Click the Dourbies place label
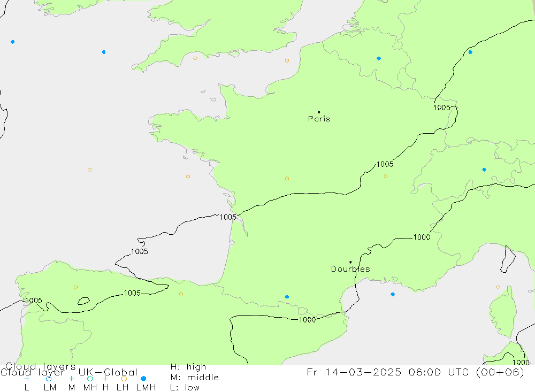 pos(350,269)
